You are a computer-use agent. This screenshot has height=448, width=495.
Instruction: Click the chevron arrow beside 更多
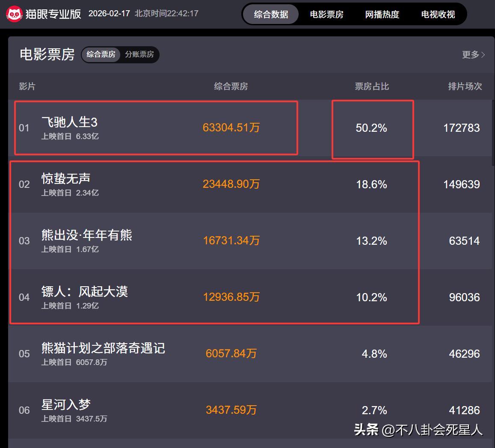point(483,55)
